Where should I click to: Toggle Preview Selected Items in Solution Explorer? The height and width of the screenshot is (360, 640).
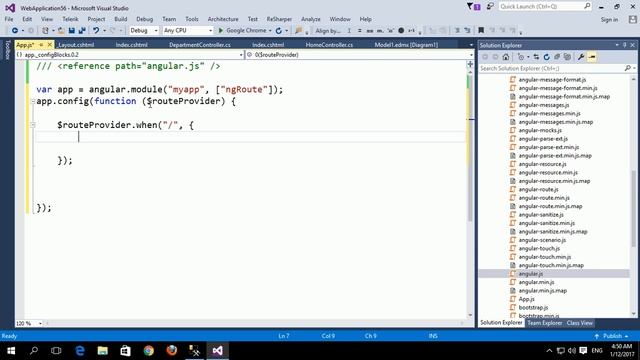592,57
